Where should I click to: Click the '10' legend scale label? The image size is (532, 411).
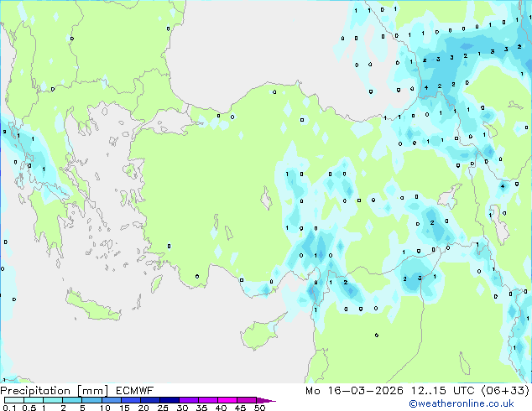coord(105,408)
